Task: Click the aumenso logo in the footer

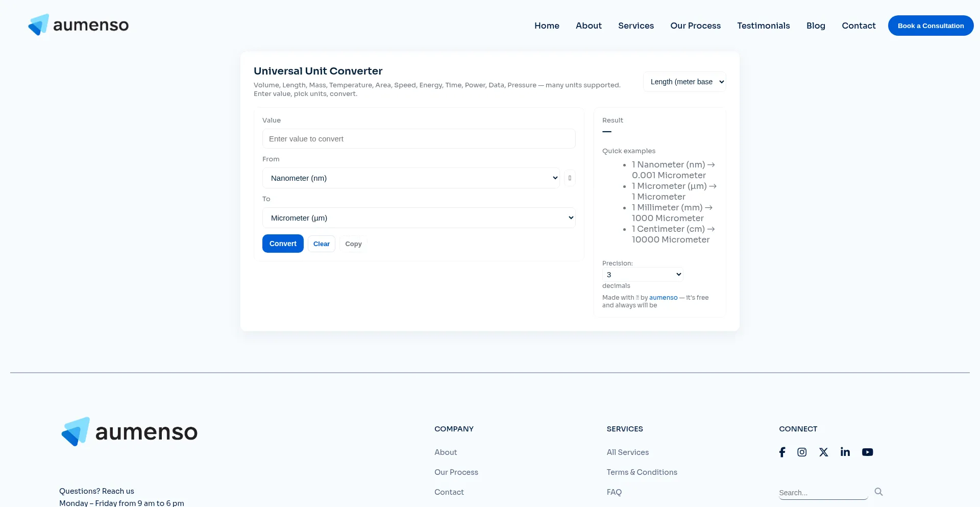Action: click(x=129, y=431)
